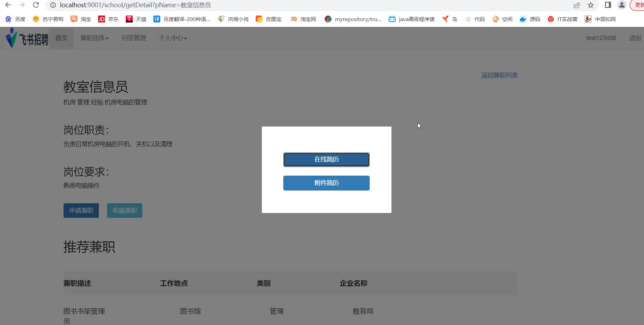Viewport: 644px width, 325px height.
Task: Click the browser forward arrow
Action: (22, 5)
